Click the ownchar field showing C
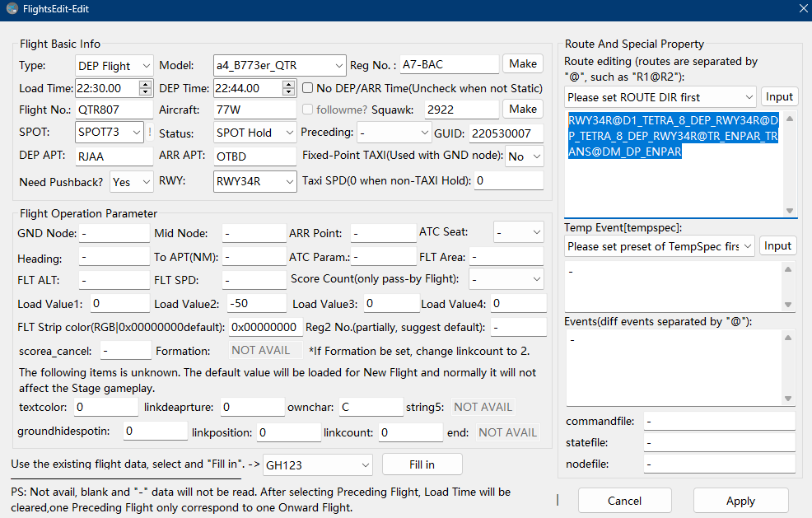Image resolution: width=812 pixels, height=518 pixels. click(371, 407)
